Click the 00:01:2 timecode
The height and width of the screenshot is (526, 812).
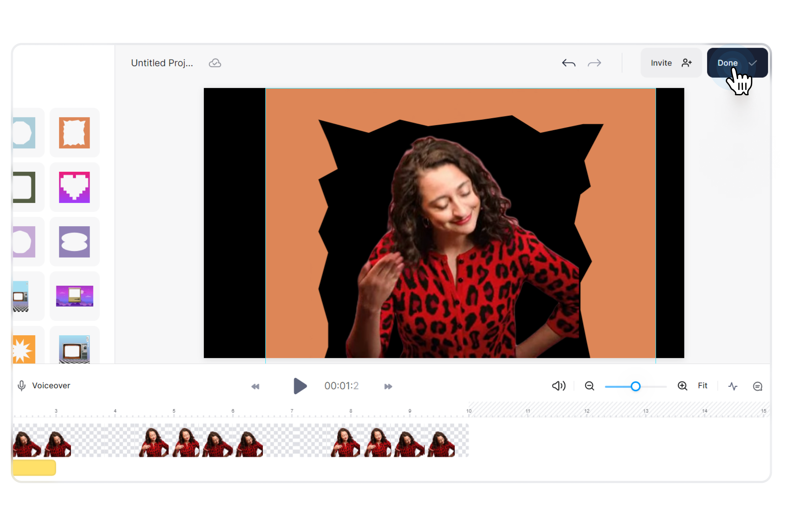pyautogui.click(x=341, y=386)
